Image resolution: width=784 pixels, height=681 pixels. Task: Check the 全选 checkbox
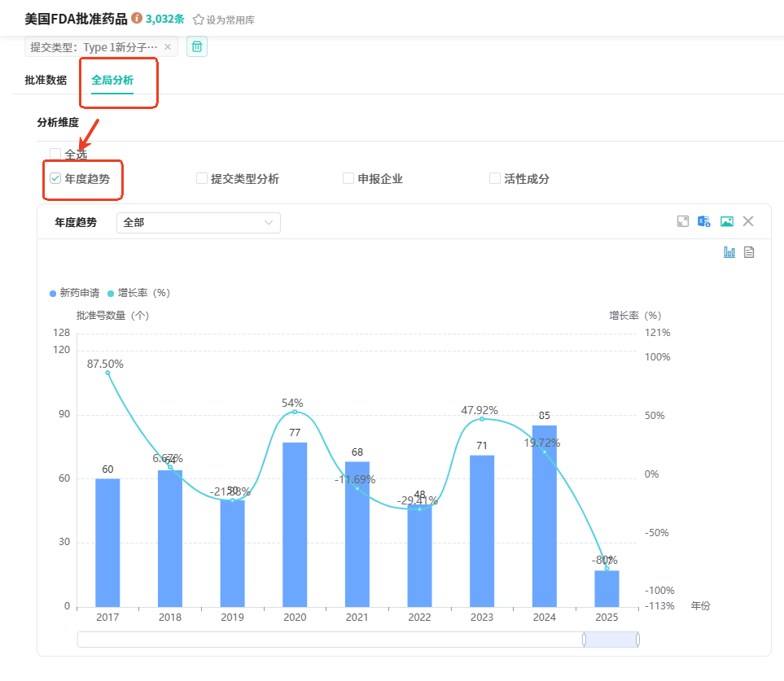point(55,154)
